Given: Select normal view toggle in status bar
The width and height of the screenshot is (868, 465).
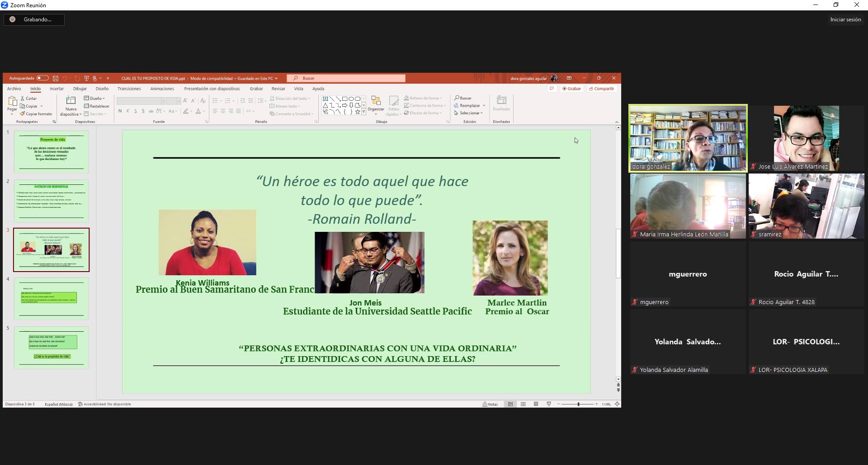Looking at the screenshot, I should [x=510, y=404].
